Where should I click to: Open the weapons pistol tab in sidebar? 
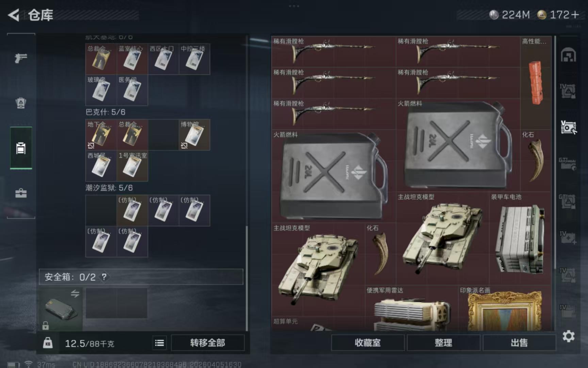click(x=21, y=58)
